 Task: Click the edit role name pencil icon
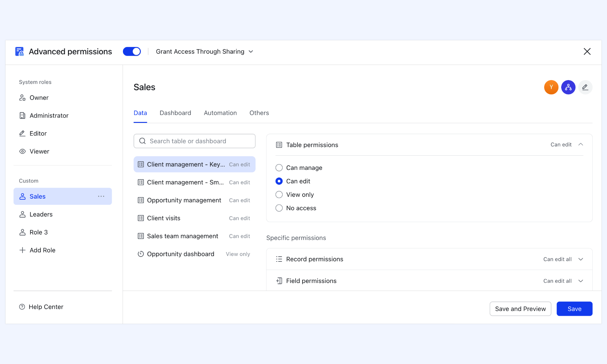585,87
